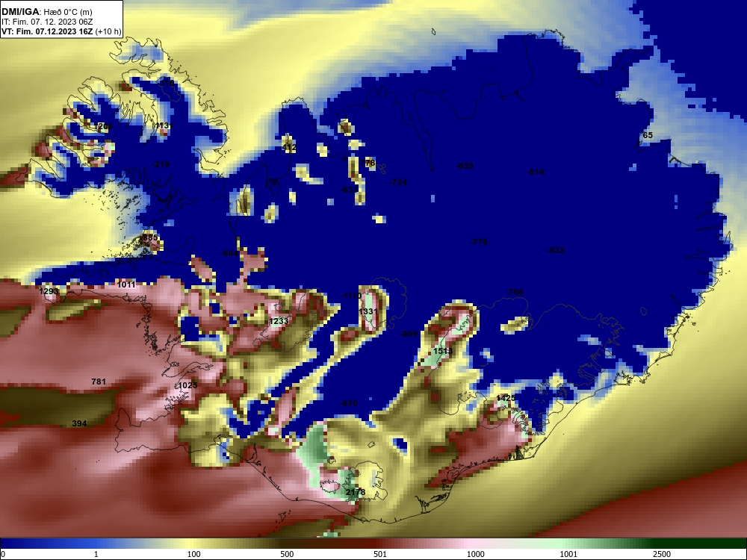Click the IT initial time line showing 06Z
This screenshot has height=560, width=747.
click(x=46, y=22)
